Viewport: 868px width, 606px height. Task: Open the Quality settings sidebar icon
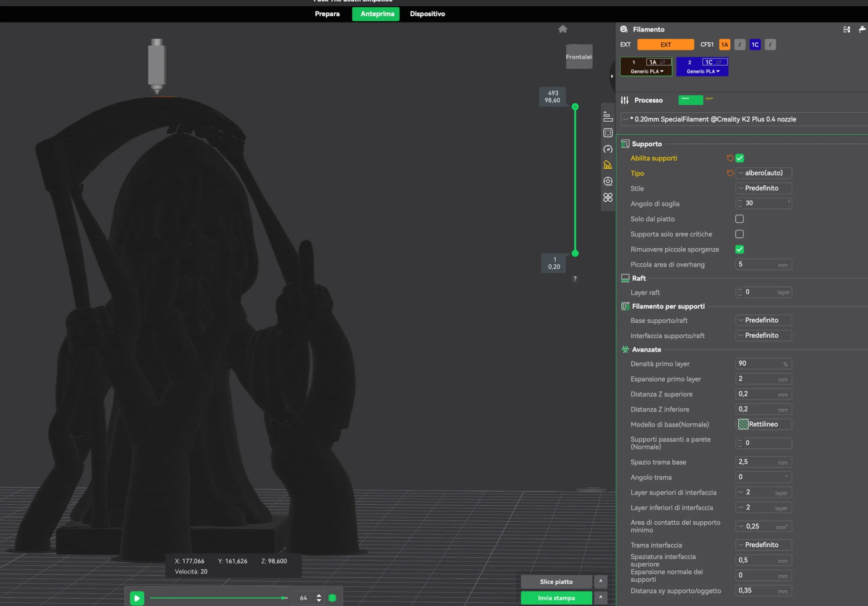[608, 117]
